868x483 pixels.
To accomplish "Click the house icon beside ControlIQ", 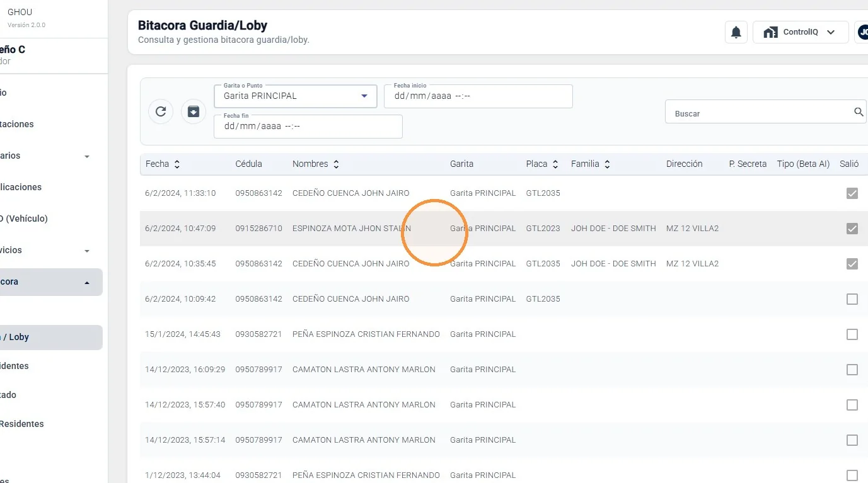I will 770,32.
